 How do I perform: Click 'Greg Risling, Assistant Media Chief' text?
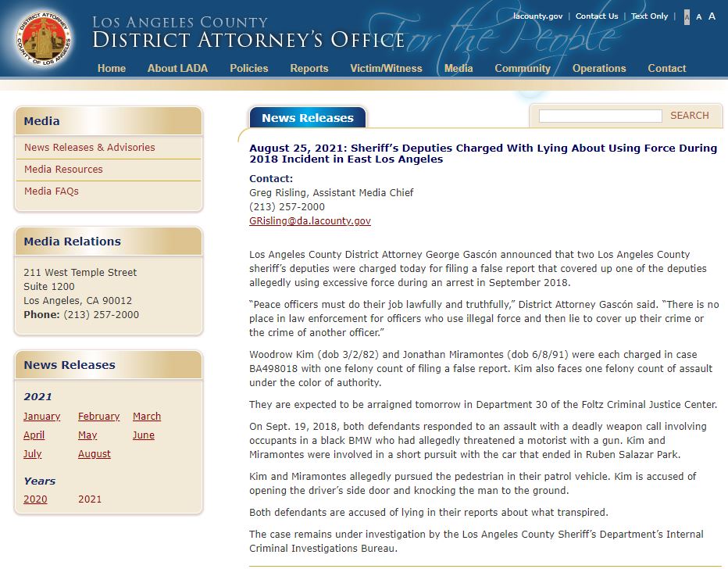coord(331,193)
